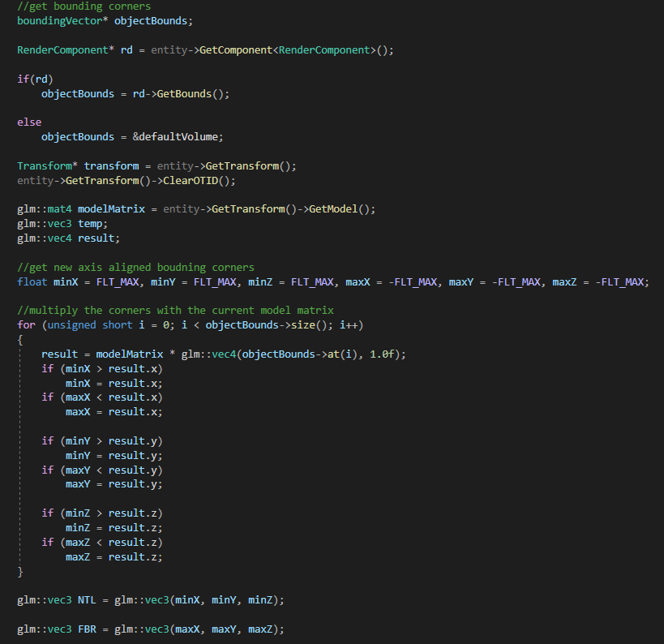Click 'maxZ = -FLT_MAX;' in float declaration
Image resolution: width=664 pixels, height=644 pixels.
601,281
